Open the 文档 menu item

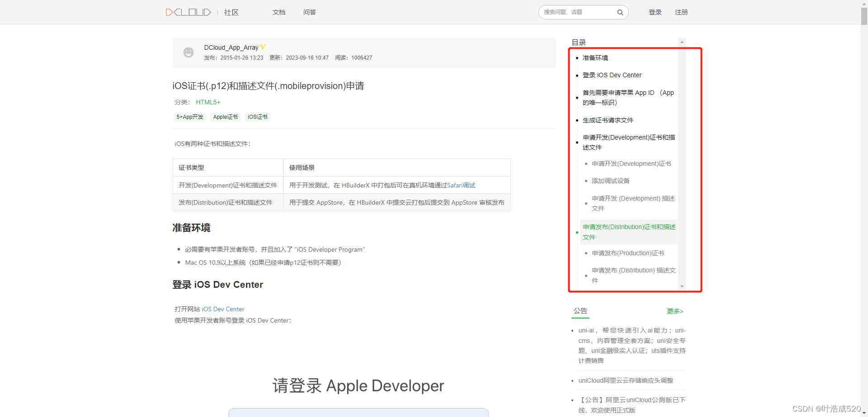(279, 12)
